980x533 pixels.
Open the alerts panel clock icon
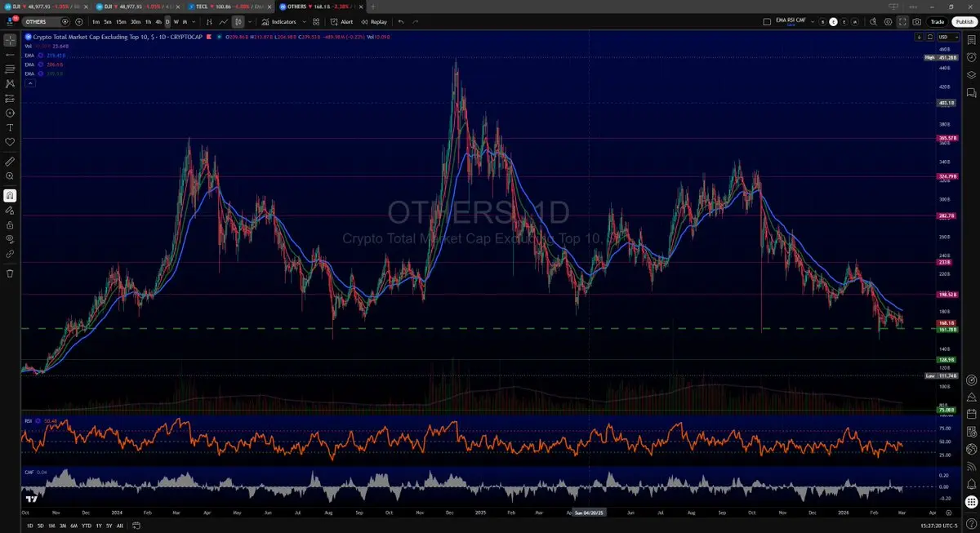click(971, 57)
